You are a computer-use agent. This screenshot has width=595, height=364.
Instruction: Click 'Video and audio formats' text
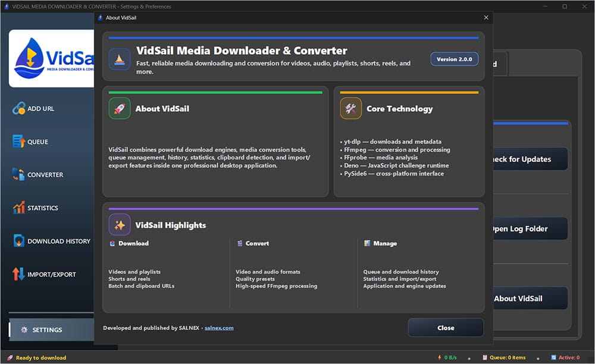(268, 271)
